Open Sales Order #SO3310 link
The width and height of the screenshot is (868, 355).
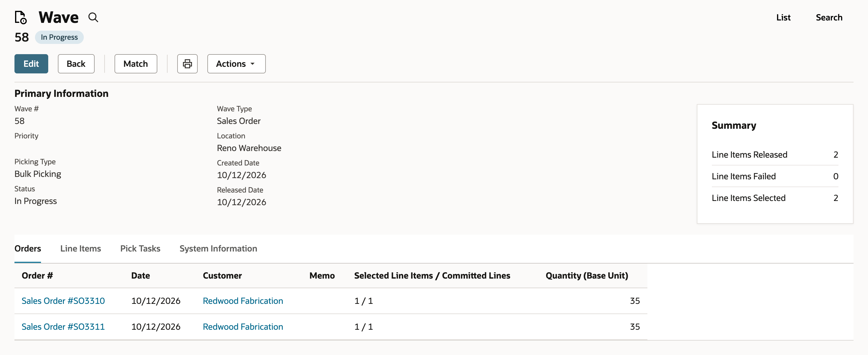(x=63, y=301)
